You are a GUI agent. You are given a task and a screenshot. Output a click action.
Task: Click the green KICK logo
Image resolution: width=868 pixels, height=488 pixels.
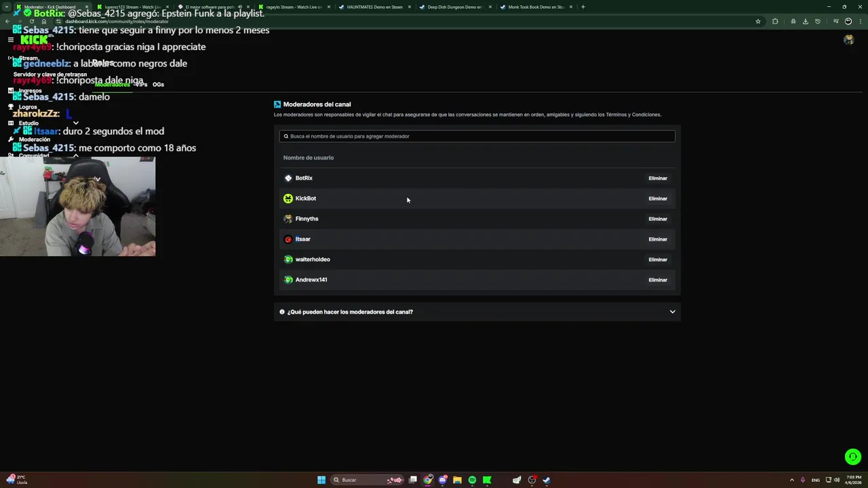(x=34, y=39)
